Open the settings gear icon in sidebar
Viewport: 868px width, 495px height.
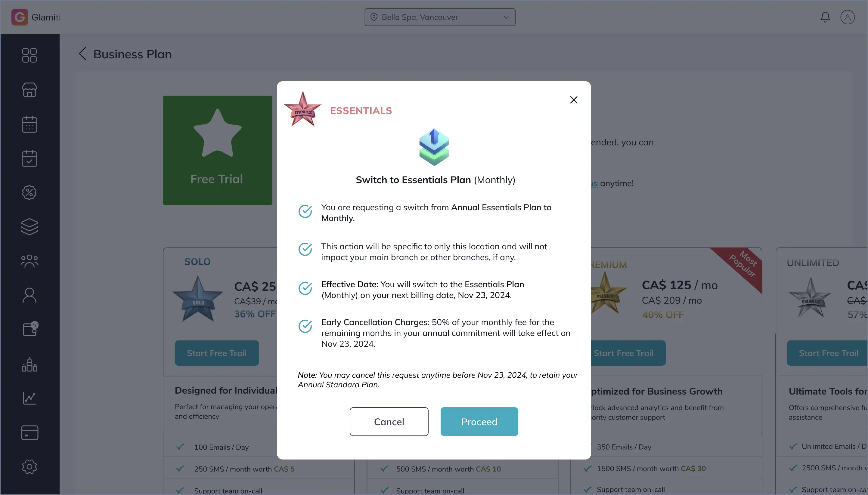pyautogui.click(x=29, y=467)
